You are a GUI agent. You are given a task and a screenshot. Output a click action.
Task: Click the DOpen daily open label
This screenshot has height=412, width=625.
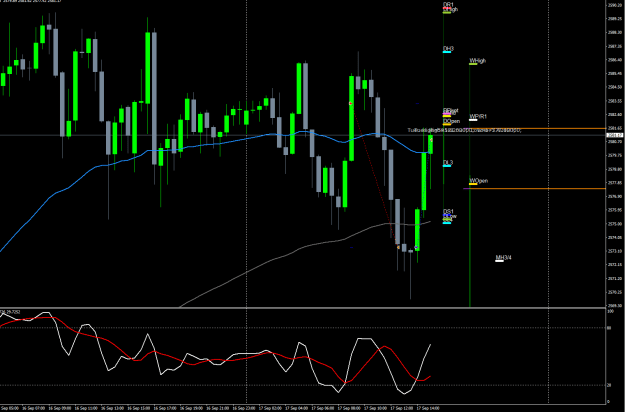coord(451,121)
